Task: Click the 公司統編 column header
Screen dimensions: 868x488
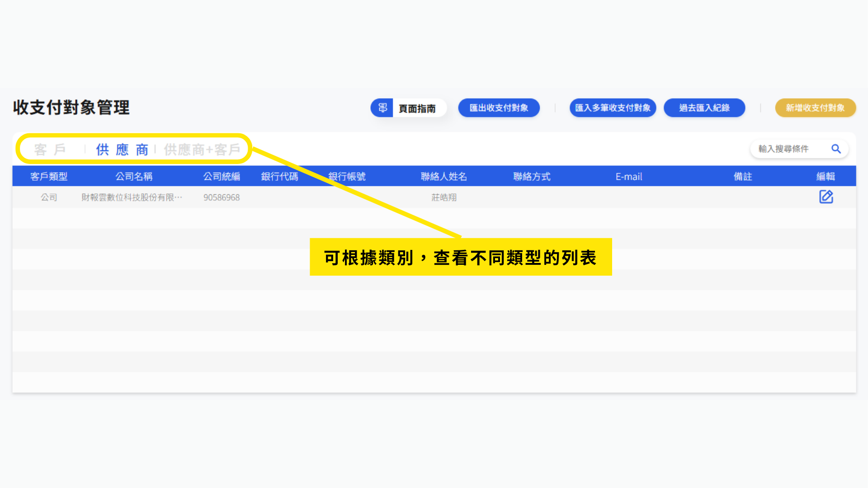Action: (222, 176)
